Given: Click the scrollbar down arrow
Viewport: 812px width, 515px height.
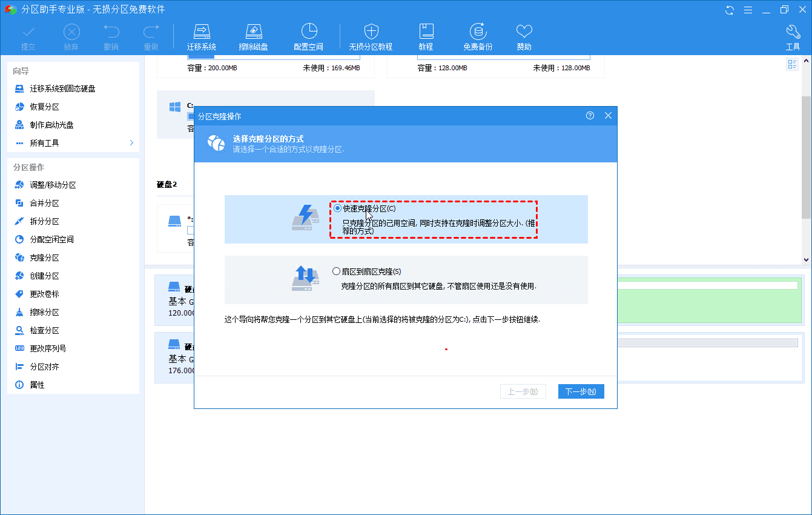Looking at the screenshot, I should point(806,259).
